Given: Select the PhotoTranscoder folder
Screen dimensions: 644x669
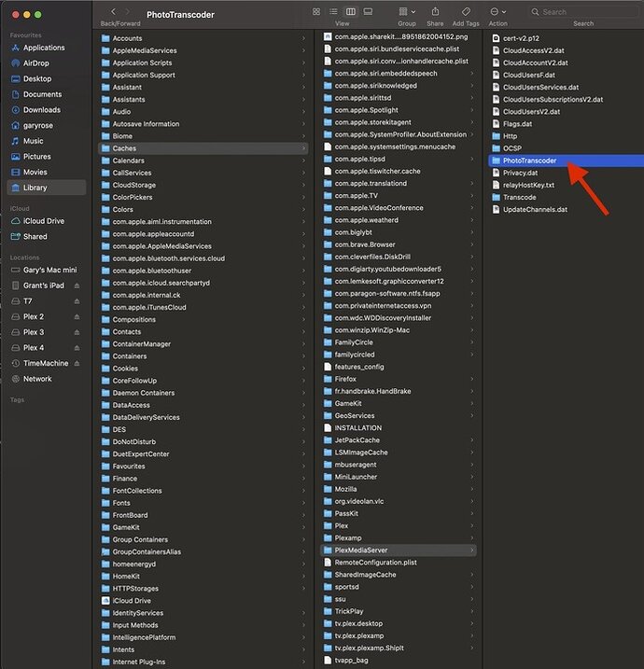Looking at the screenshot, I should coord(566,160).
